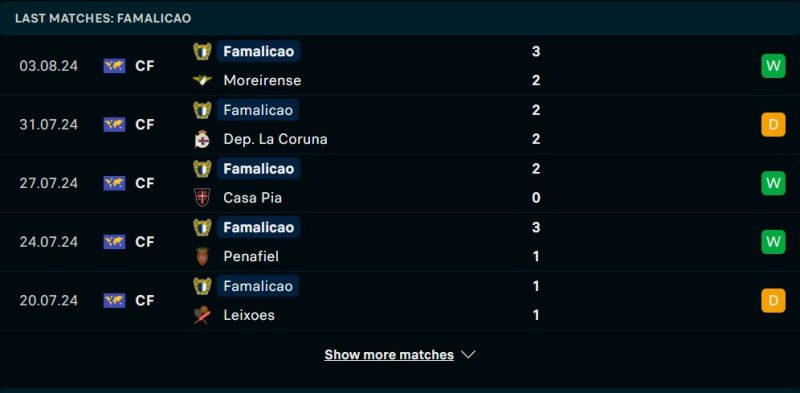Open Famalicao team in Penafiel match row

coord(259,227)
